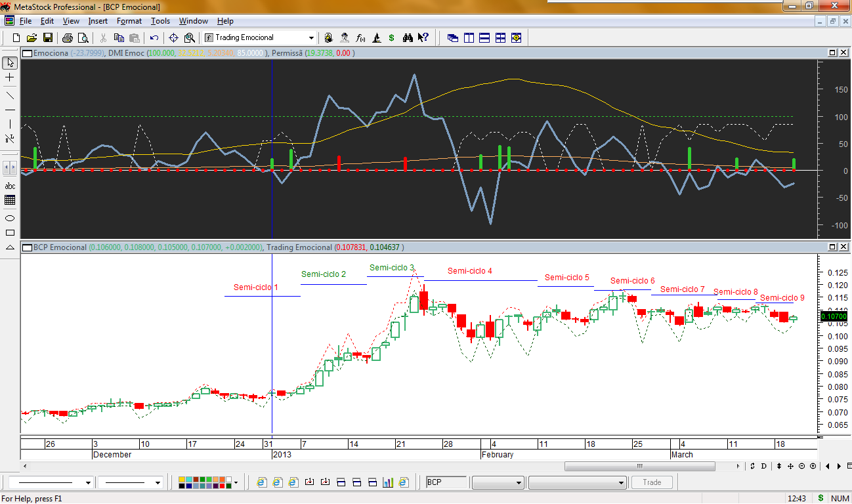Tile windows in columns icon

[469, 37]
